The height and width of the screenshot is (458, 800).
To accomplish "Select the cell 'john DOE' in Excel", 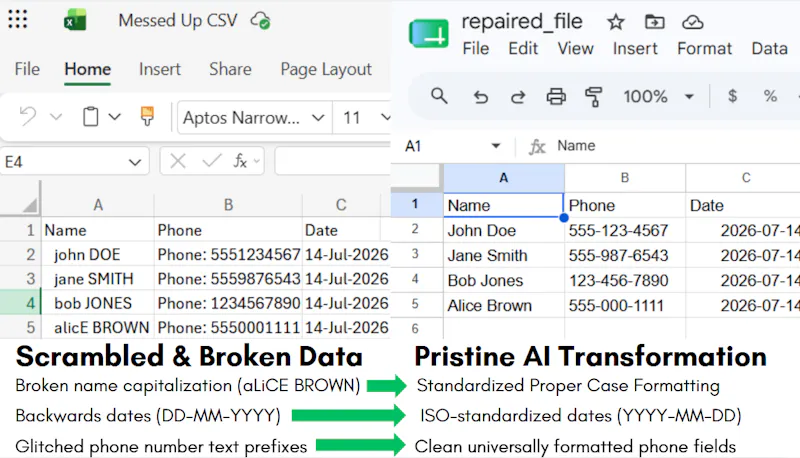I will click(98, 255).
